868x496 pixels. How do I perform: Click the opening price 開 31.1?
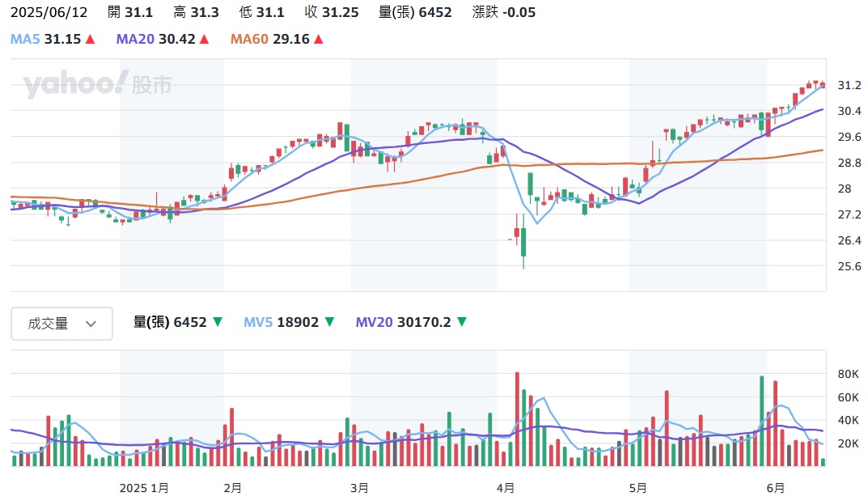(x=130, y=12)
